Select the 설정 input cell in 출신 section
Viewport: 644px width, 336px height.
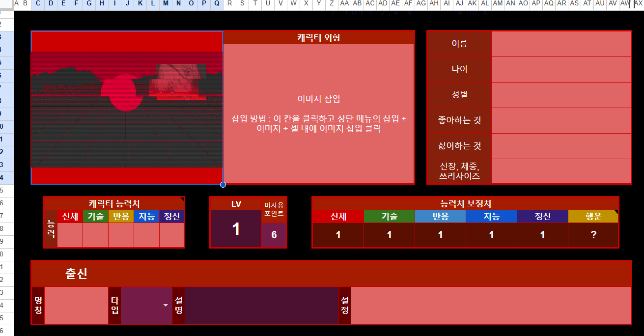click(x=491, y=306)
